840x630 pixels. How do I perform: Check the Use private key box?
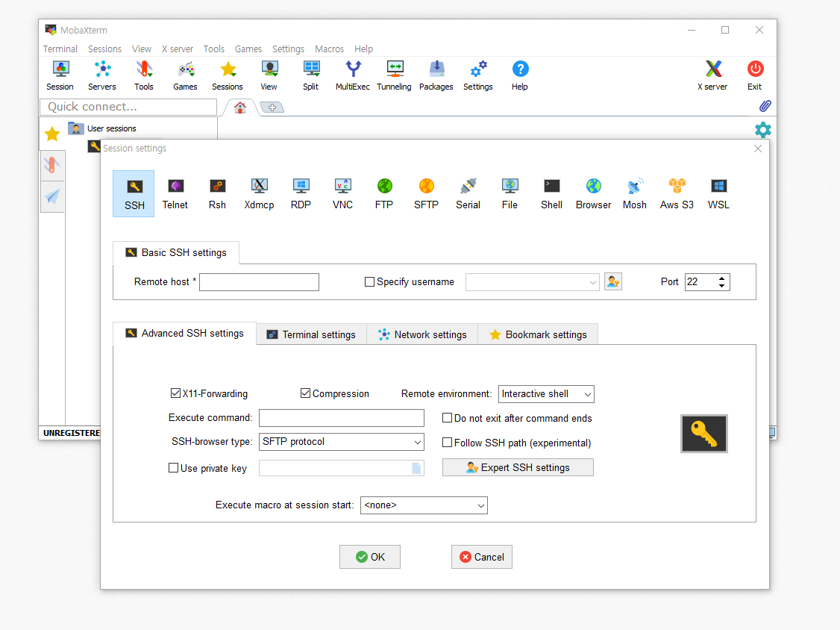pyautogui.click(x=173, y=467)
